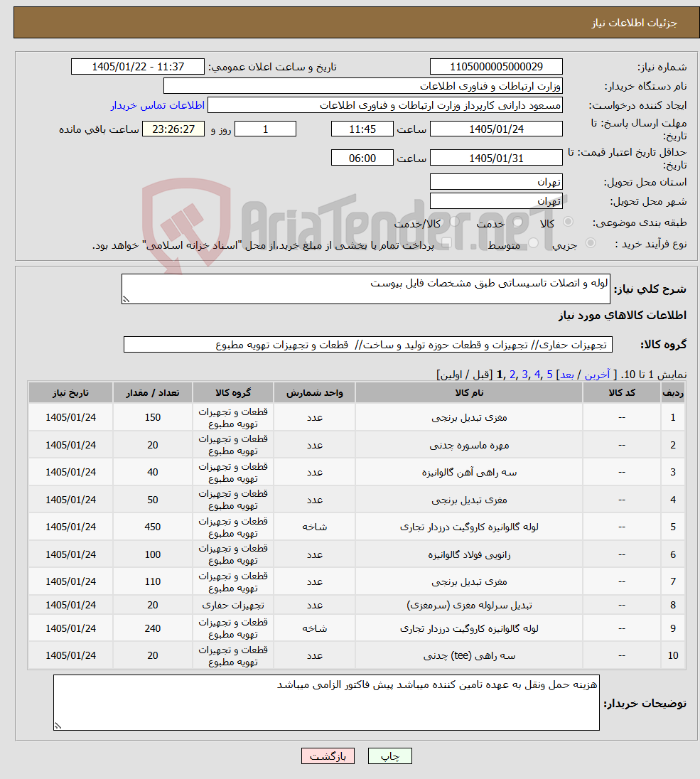The width and height of the screenshot is (700, 779).
Task: Select the خدمت radio button
Action: click(x=517, y=222)
